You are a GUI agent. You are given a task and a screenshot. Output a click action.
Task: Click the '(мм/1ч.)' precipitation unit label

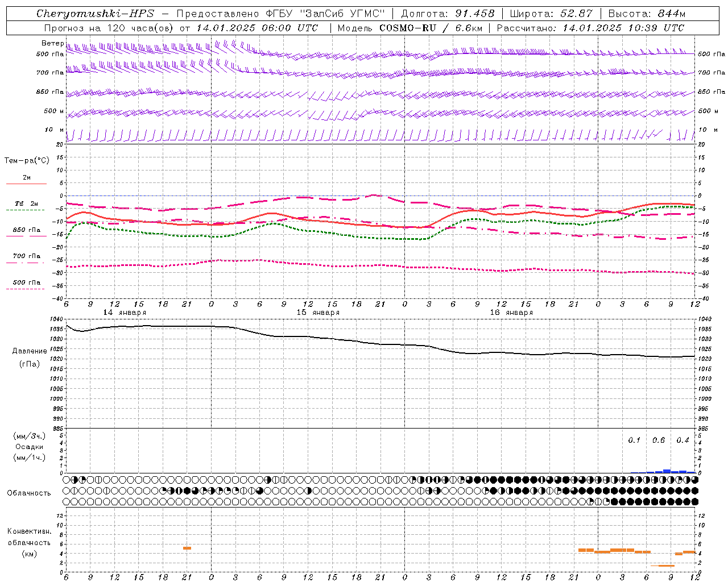(x=30, y=458)
